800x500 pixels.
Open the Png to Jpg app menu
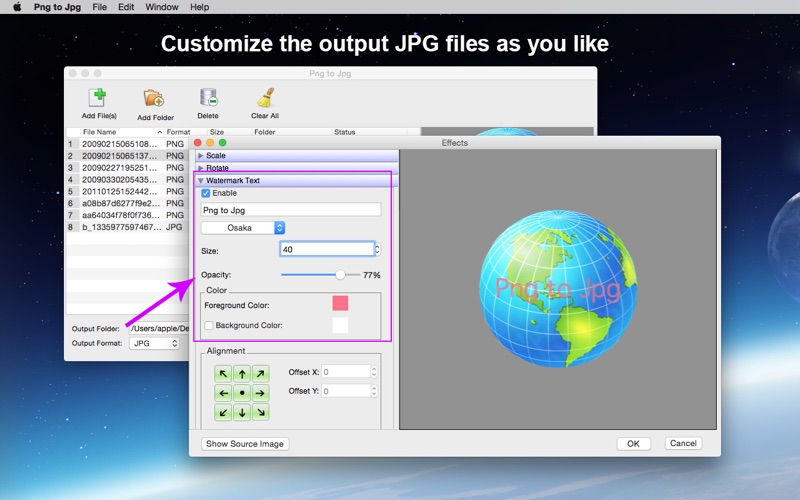pyautogui.click(x=57, y=7)
